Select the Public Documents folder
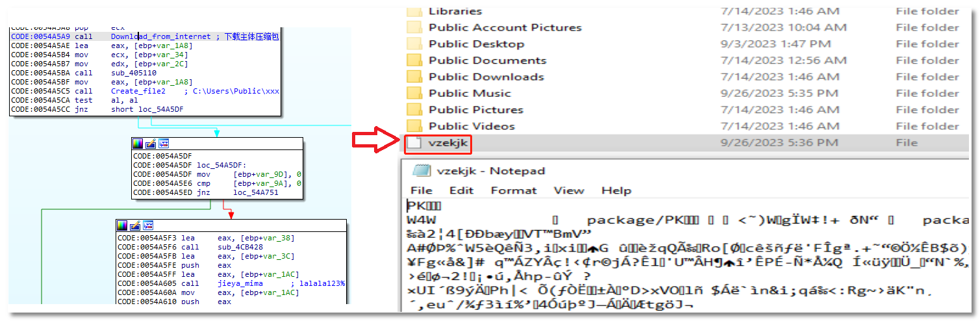 [x=487, y=60]
